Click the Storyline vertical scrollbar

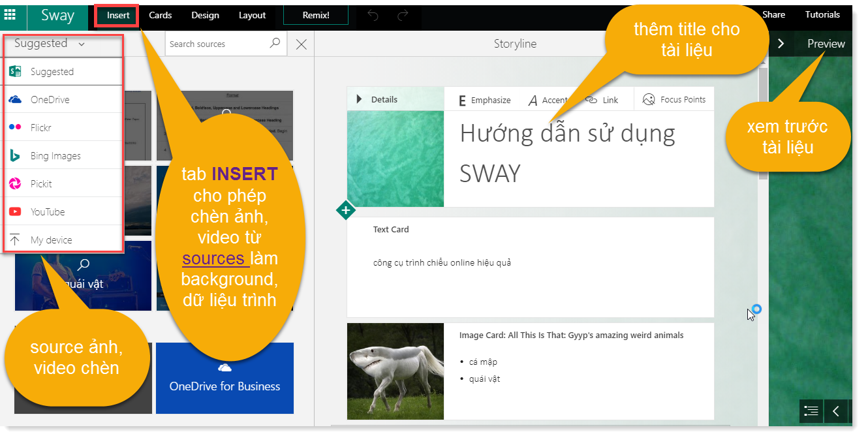[x=762, y=124]
